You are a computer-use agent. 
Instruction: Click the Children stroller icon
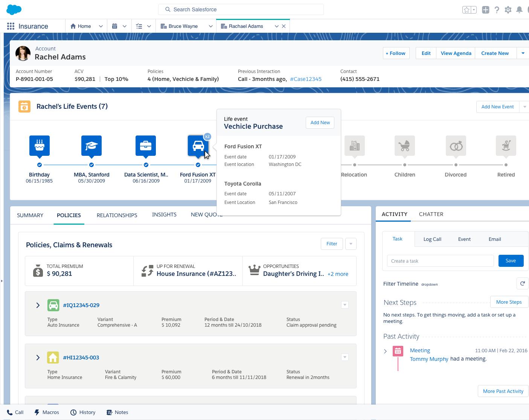pos(405,146)
